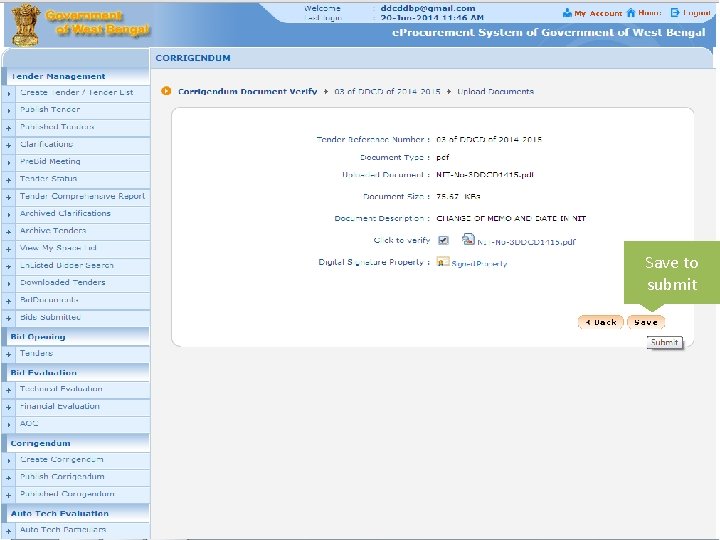Expand plus sign beside Financial Evaluation

(x=8, y=407)
